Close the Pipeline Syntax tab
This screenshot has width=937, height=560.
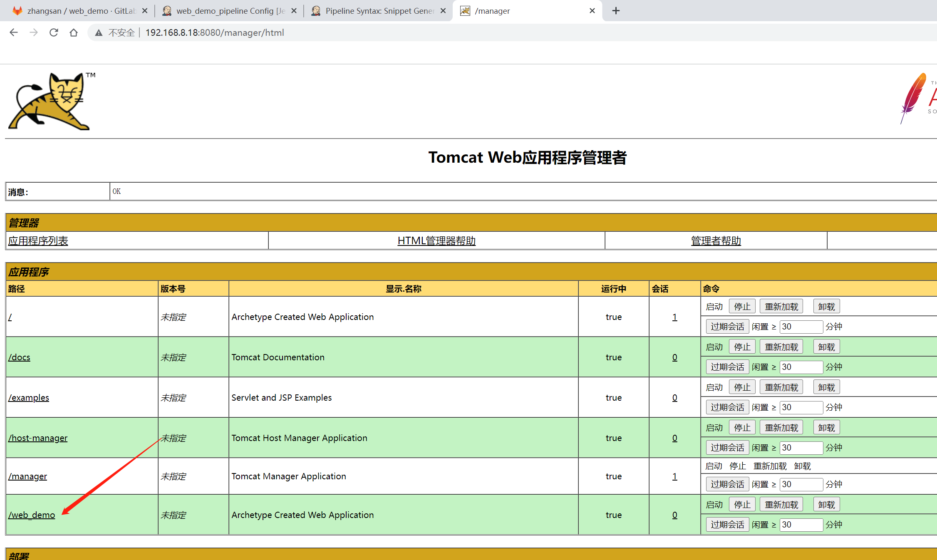pyautogui.click(x=443, y=11)
